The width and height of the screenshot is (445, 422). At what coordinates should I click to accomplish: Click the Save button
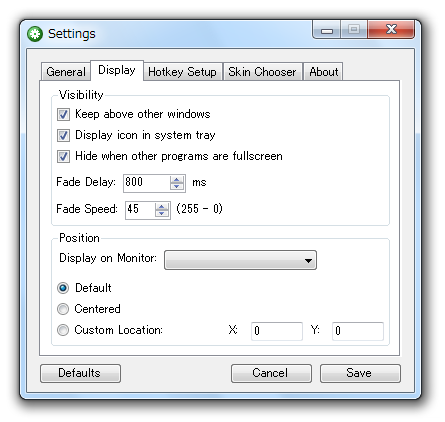360,373
